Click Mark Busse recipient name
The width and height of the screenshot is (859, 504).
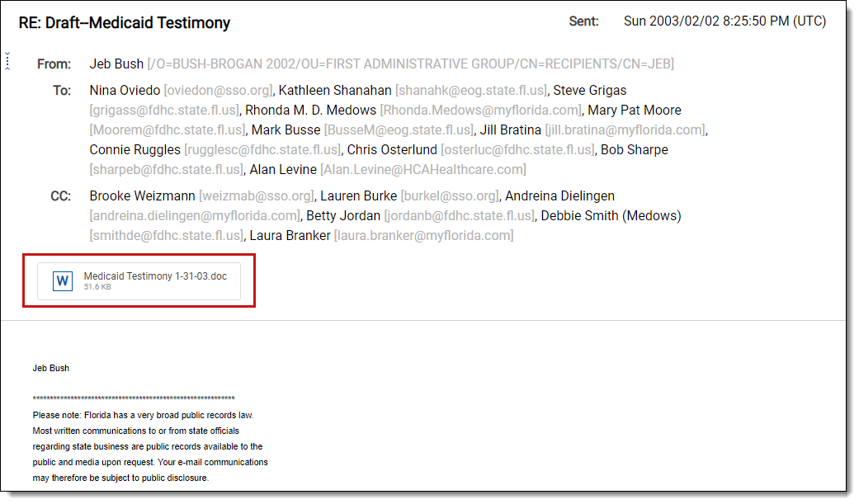(x=286, y=130)
